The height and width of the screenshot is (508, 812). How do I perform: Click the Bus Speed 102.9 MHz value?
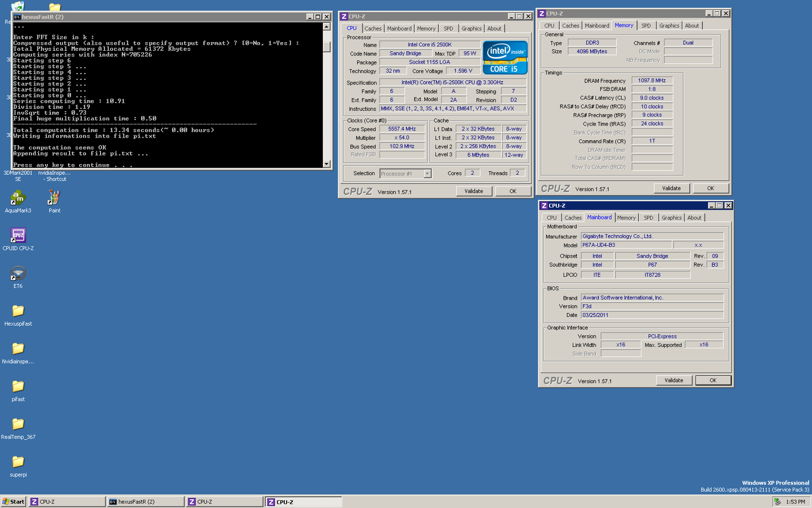(402, 146)
